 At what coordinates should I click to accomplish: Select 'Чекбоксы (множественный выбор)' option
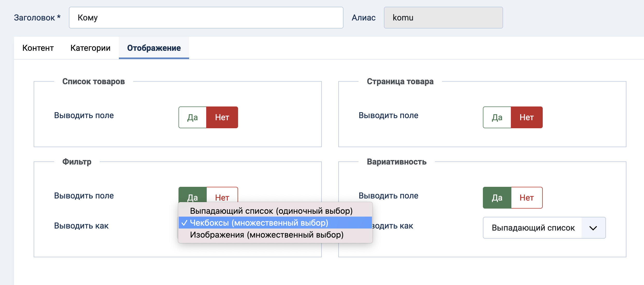pos(259,223)
